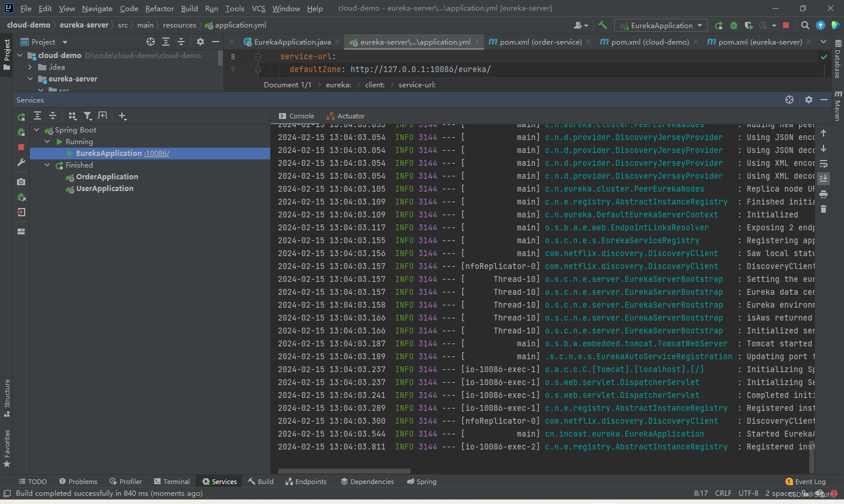
Task: Open the Event Log
Action: 805,482
